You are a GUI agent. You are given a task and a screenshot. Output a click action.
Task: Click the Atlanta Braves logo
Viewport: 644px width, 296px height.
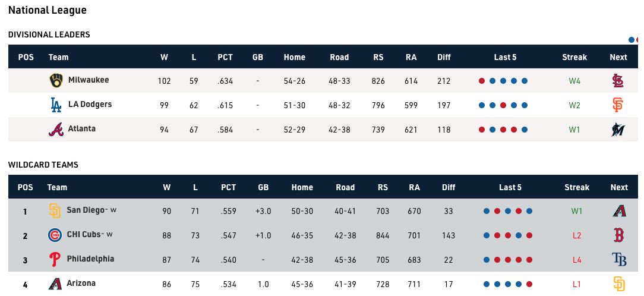pyautogui.click(x=56, y=129)
